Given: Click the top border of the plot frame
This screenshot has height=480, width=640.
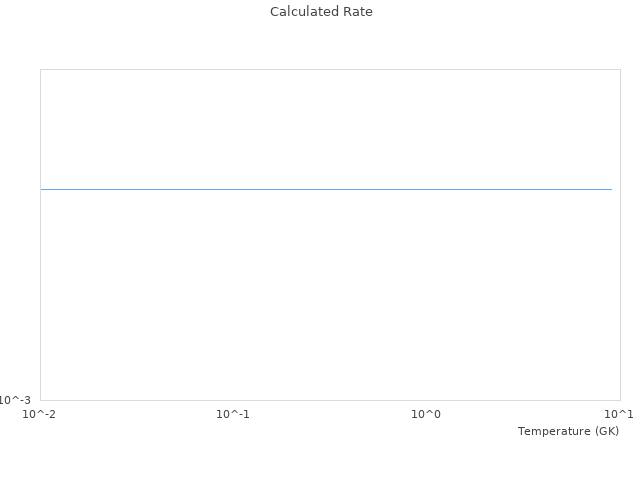Looking at the screenshot, I should (x=330, y=69).
